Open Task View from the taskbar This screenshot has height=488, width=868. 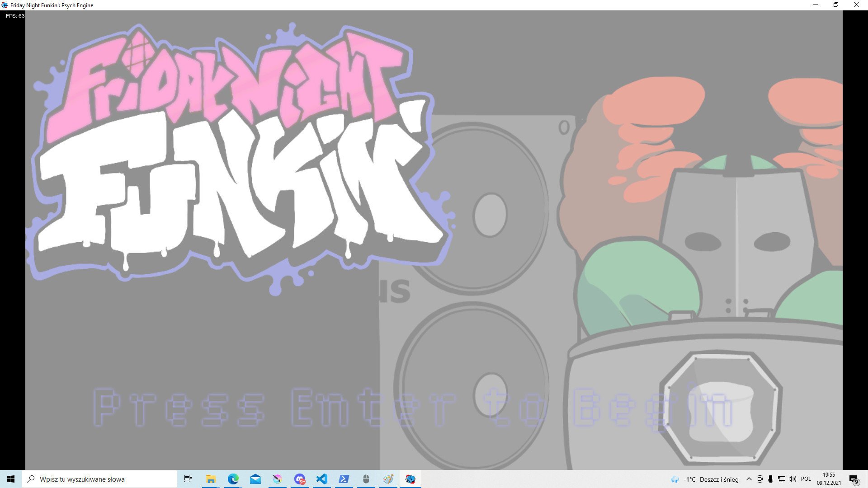coord(188,479)
